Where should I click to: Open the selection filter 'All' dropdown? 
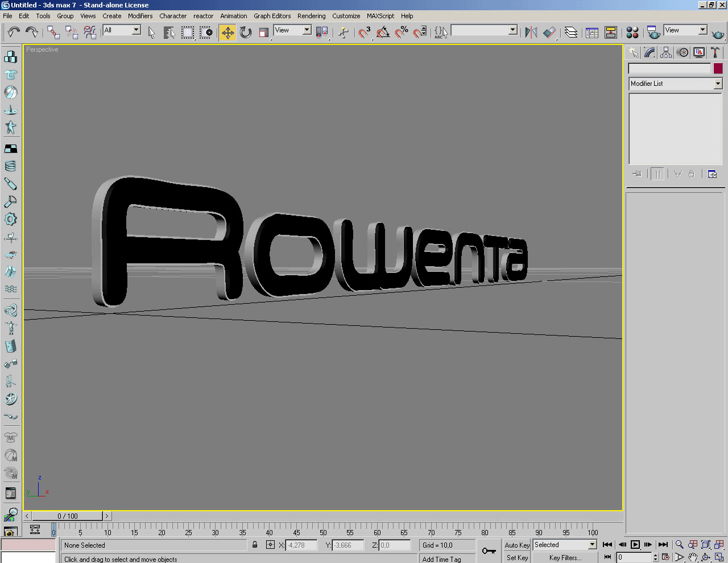(136, 30)
